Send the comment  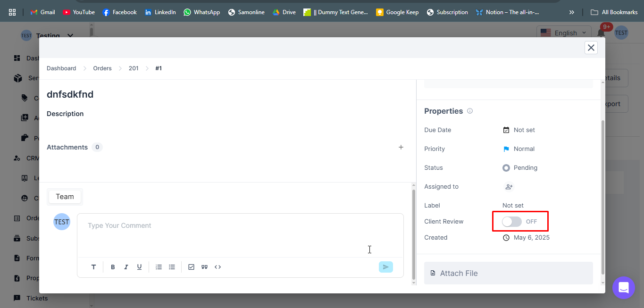pyautogui.click(x=385, y=267)
